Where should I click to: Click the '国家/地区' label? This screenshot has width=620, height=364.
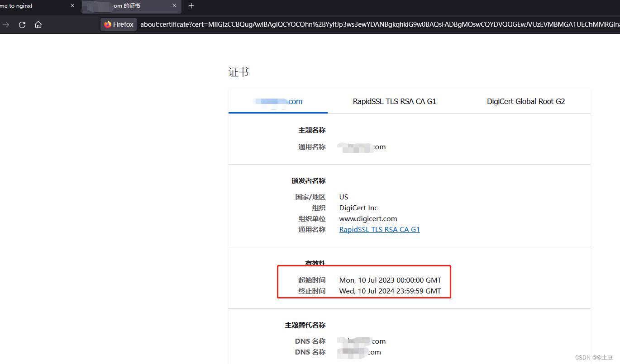pos(310,197)
